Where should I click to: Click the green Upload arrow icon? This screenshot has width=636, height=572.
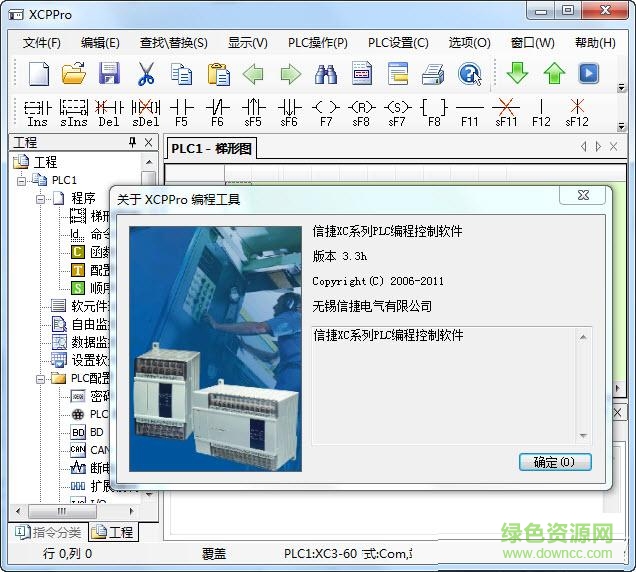(x=553, y=74)
